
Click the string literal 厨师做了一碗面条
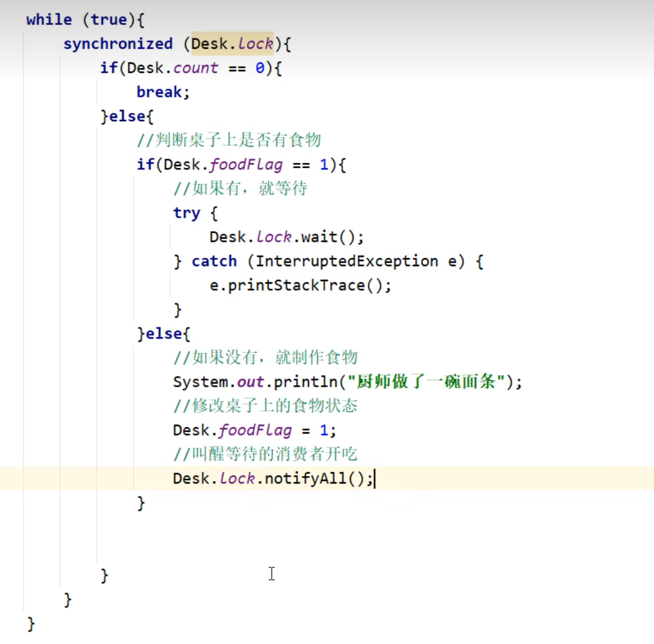pos(427,382)
